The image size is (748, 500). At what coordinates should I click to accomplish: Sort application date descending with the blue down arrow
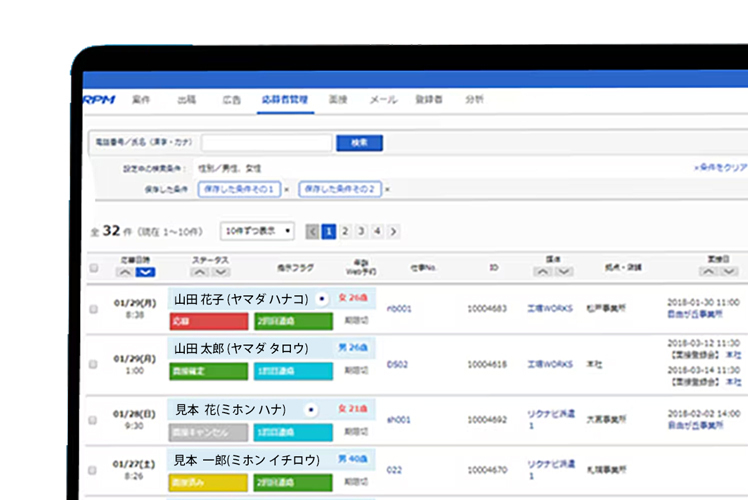point(146,272)
